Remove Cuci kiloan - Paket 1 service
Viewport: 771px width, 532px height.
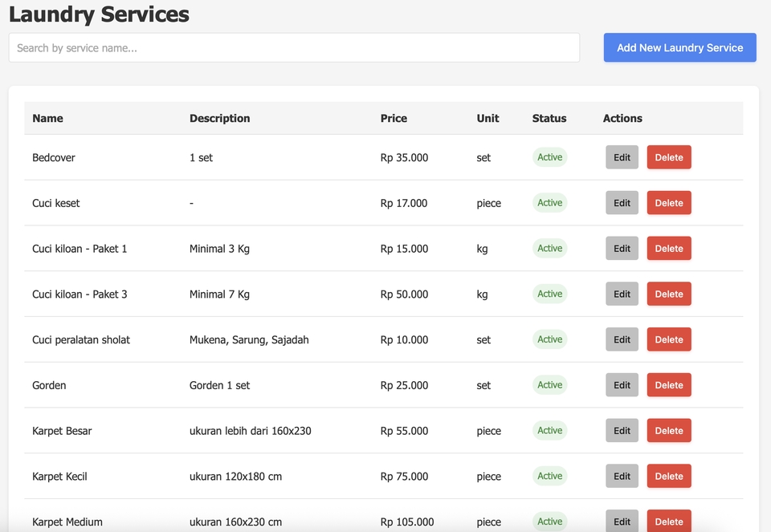[x=668, y=249]
